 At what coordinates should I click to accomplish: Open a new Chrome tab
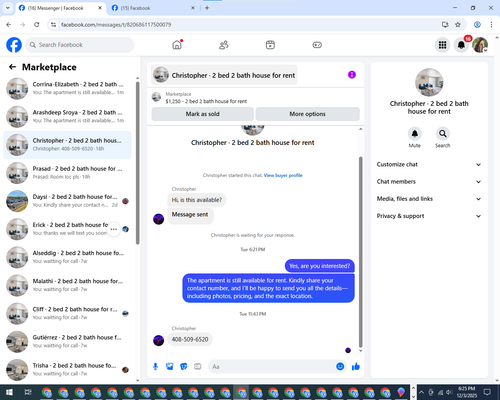pos(207,8)
